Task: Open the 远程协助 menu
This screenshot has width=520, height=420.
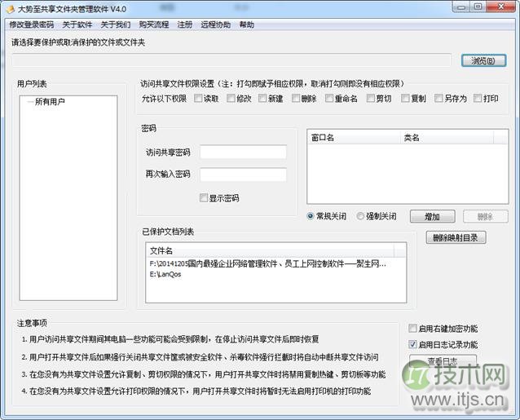Action: pos(215,24)
